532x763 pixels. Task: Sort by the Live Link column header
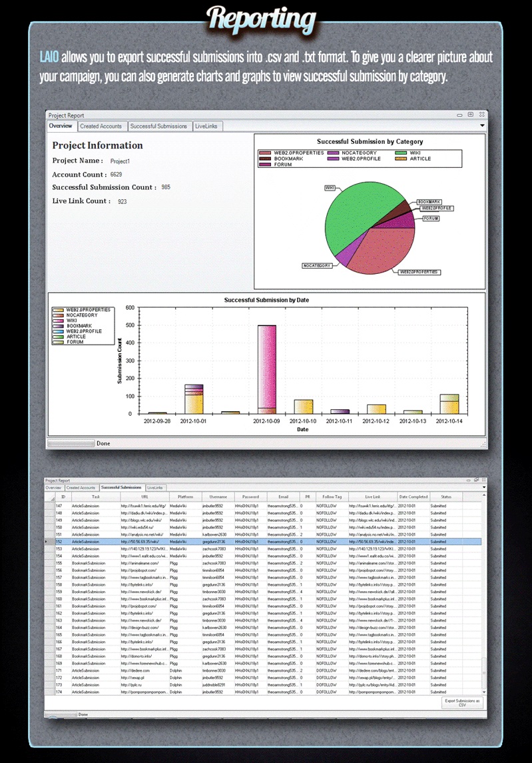372,497
